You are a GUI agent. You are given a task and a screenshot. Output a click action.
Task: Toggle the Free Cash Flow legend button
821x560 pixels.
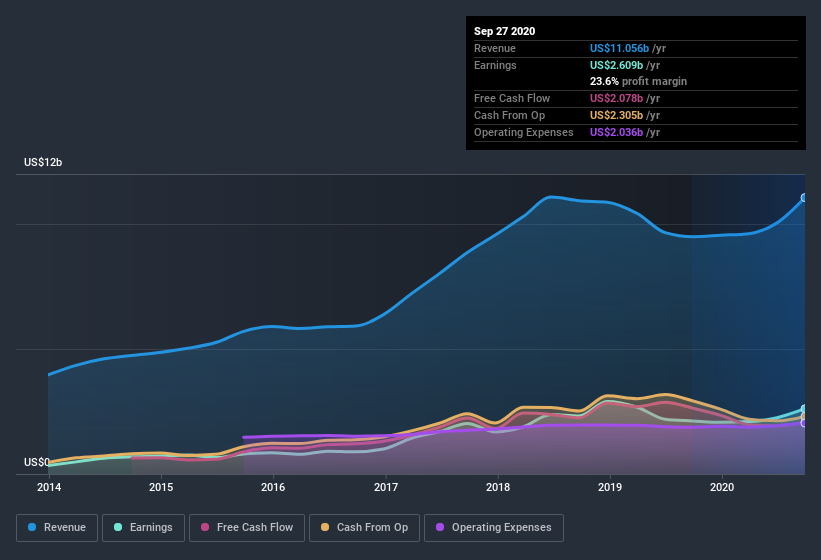coord(247,528)
